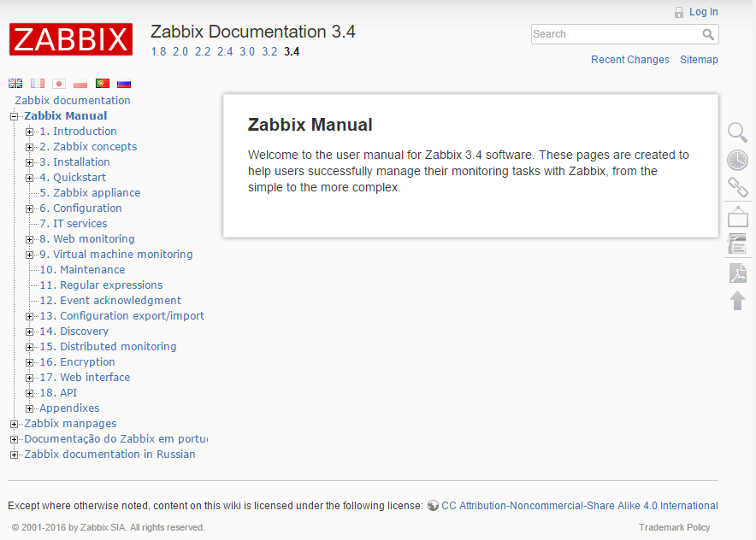Expand the '18. API' section
The height and width of the screenshot is (540, 756).
29,392
